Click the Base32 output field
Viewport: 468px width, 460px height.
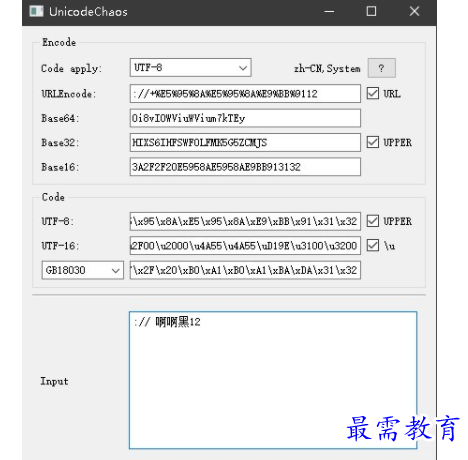pyautogui.click(x=245, y=143)
